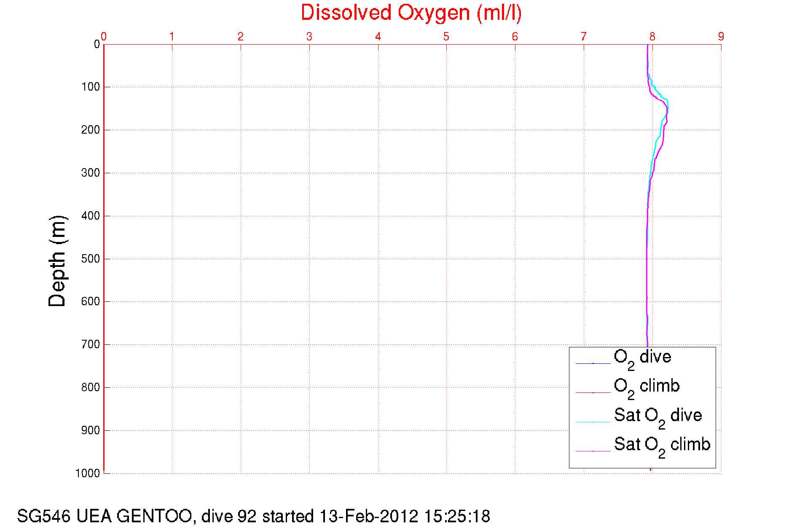Click the depth tick label 300
Viewport: 797px width, 532px height.
click(91, 173)
